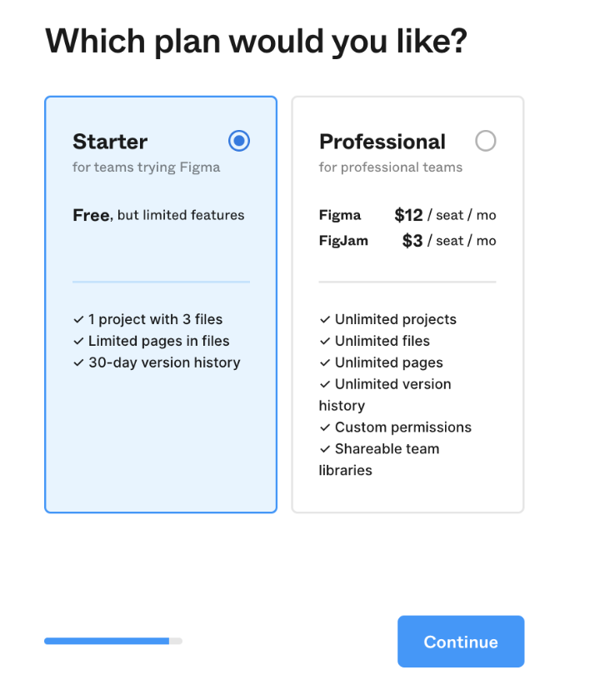This screenshot has width=605, height=700.
Task: Click the Figma '$12 / seat / mo' price
Action: point(445,215)
